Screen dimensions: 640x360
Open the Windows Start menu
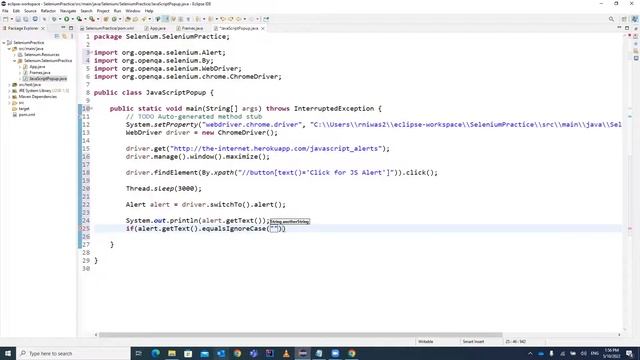click(x=8, y=353)
